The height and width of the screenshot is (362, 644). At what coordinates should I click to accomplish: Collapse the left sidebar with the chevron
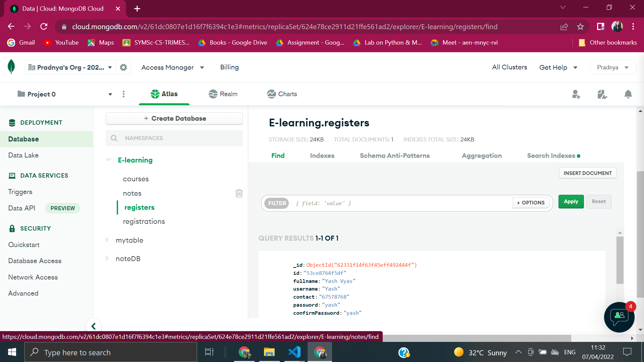pos(94,325)
